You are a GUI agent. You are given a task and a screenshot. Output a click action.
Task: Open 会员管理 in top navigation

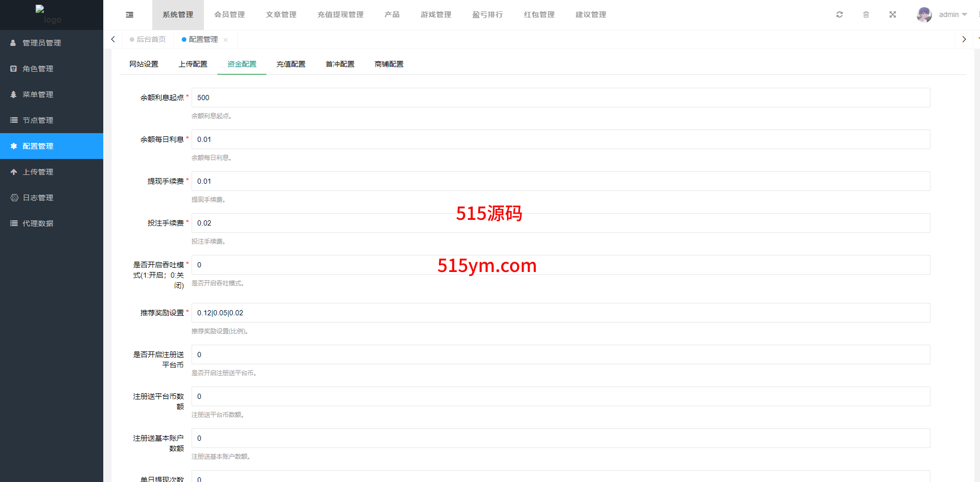coord(229,14)
